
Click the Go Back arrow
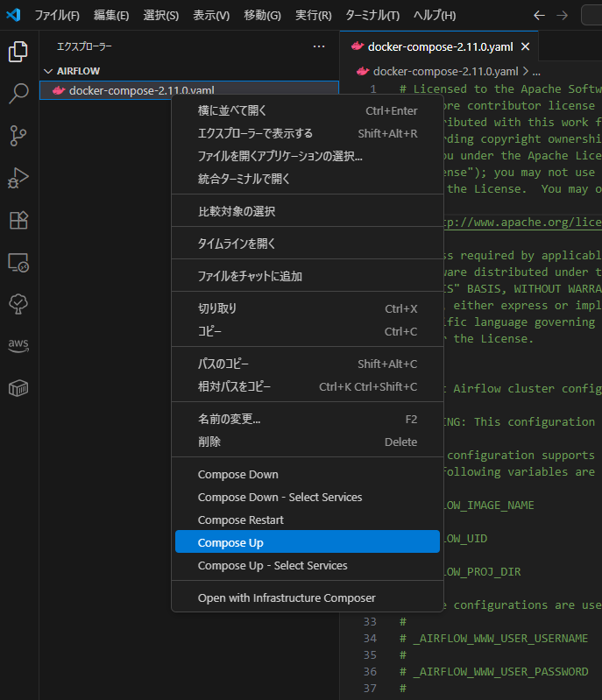click(539, 16)
